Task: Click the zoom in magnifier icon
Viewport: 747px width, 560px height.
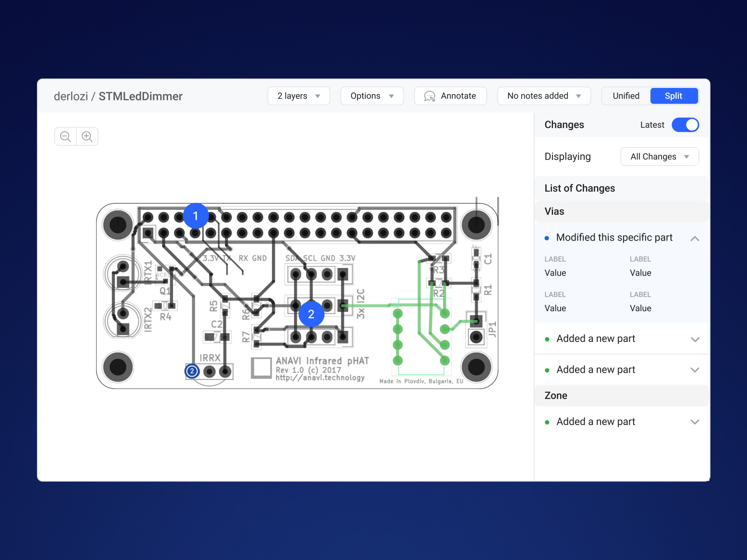Action: pyautogui.click(x=87, y=136)
